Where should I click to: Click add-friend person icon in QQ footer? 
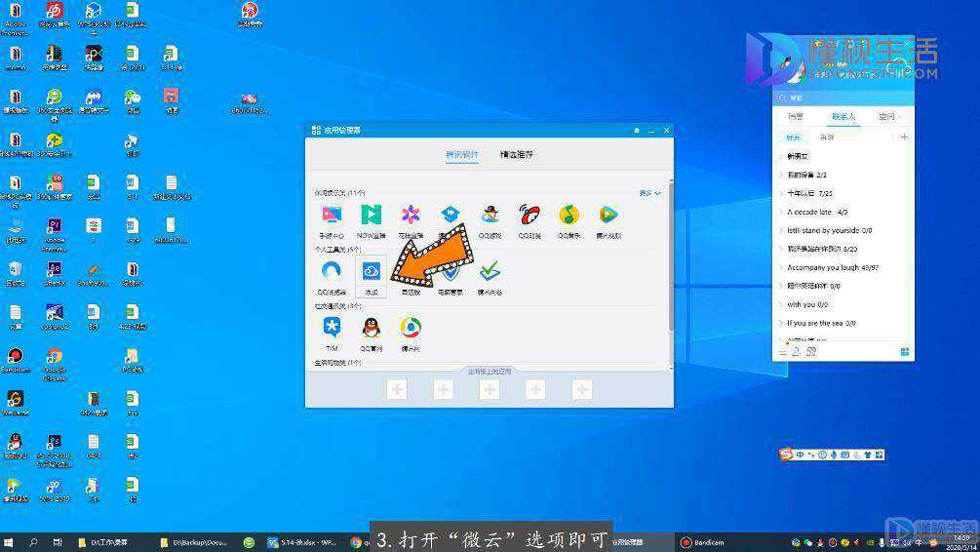click(x=797, y=352)
